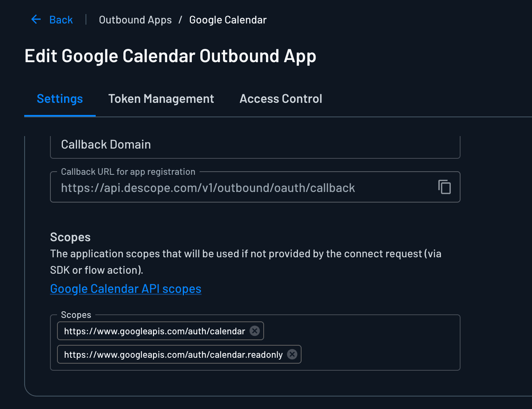
Task: Go to Outbound Apps breadcrumb
Action: point(135,20)
